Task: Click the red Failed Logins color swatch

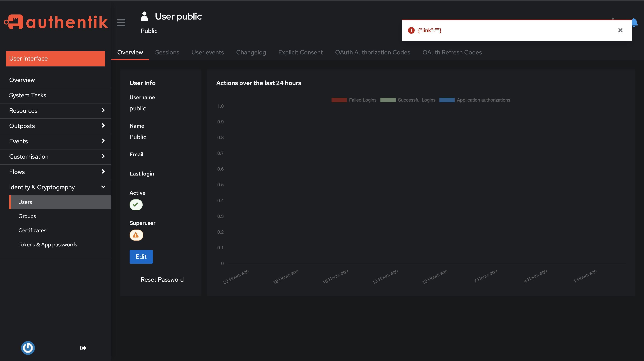Action: 339,100
